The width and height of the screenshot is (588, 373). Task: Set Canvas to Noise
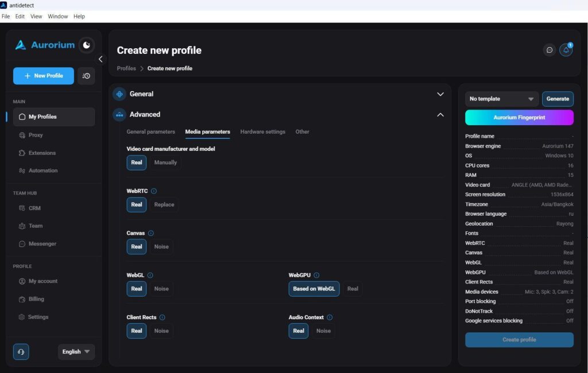(x=161, y=247)
